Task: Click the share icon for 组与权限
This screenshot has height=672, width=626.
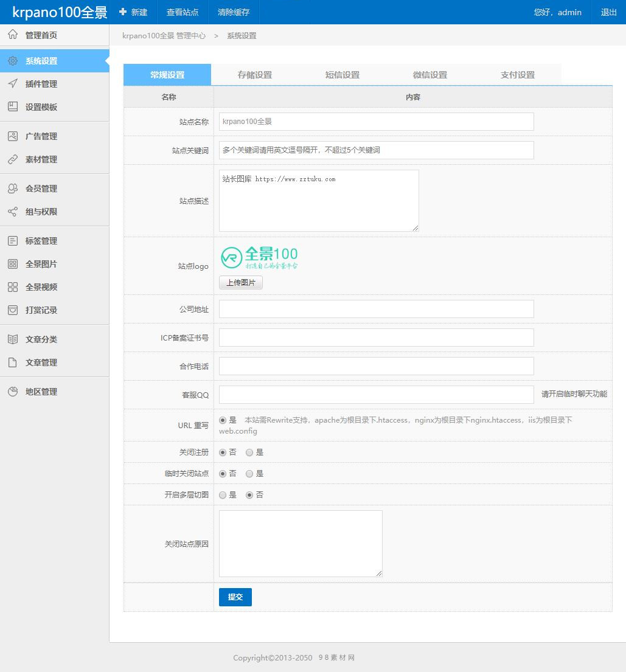Action: 13,212
